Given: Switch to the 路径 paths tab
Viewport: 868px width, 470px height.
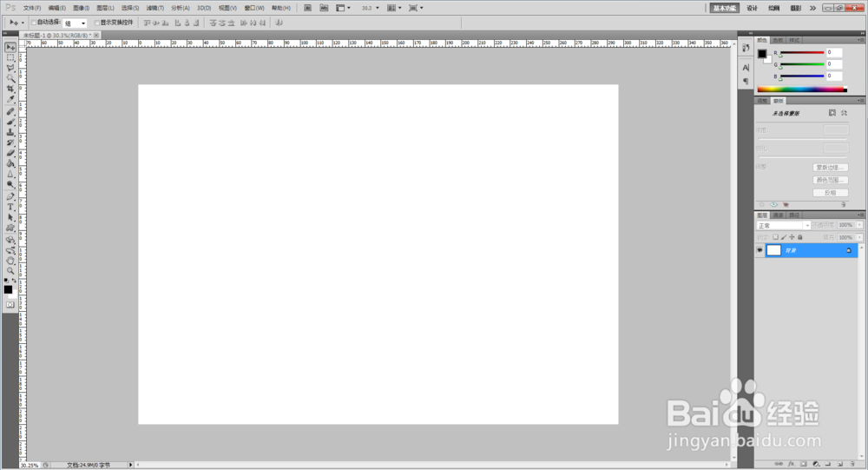Looking at the screenshot, I should [794, 215].
